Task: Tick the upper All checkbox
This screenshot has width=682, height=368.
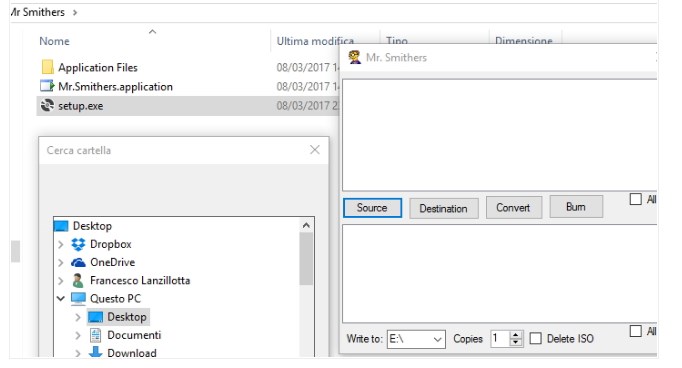Action: pyautogui.click(x=635, y=199)
